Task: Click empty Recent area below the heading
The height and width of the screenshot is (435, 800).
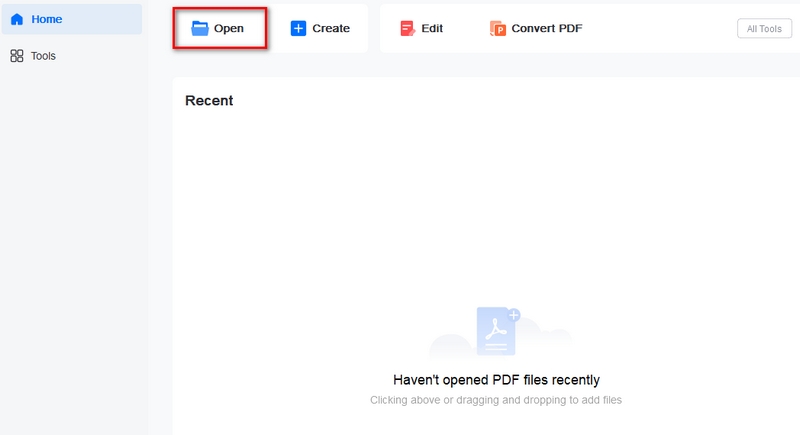Action: [x=485, y=204]
